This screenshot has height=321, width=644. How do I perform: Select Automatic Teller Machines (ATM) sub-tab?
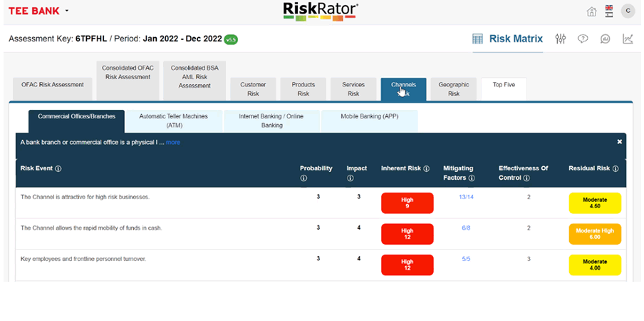174,121
